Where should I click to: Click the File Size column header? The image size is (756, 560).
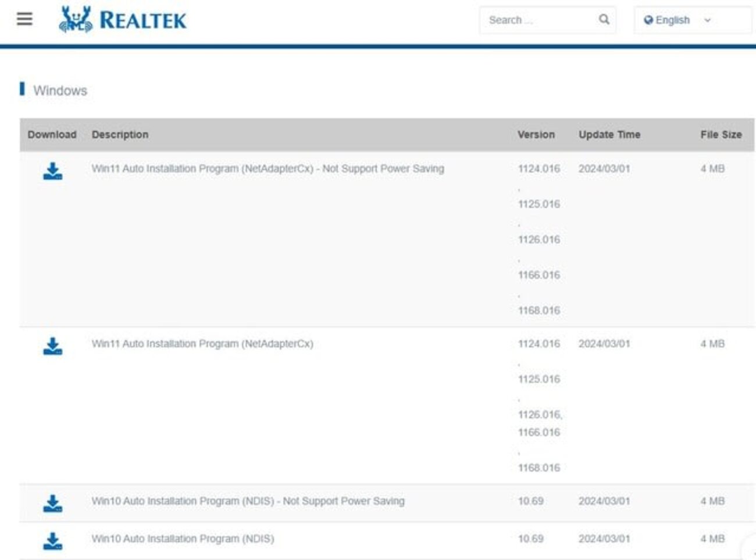point(721,134)
